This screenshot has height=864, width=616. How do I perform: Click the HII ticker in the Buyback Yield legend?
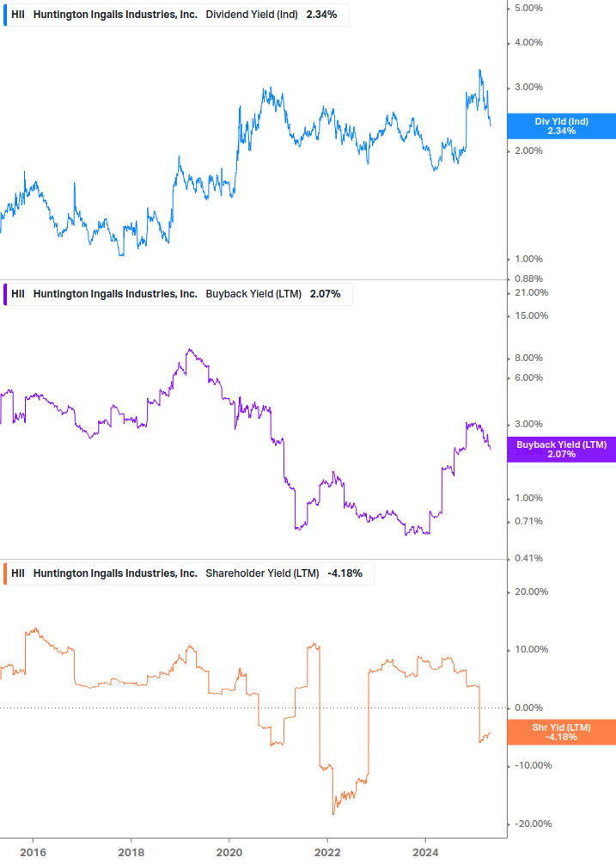coord(18,294)
